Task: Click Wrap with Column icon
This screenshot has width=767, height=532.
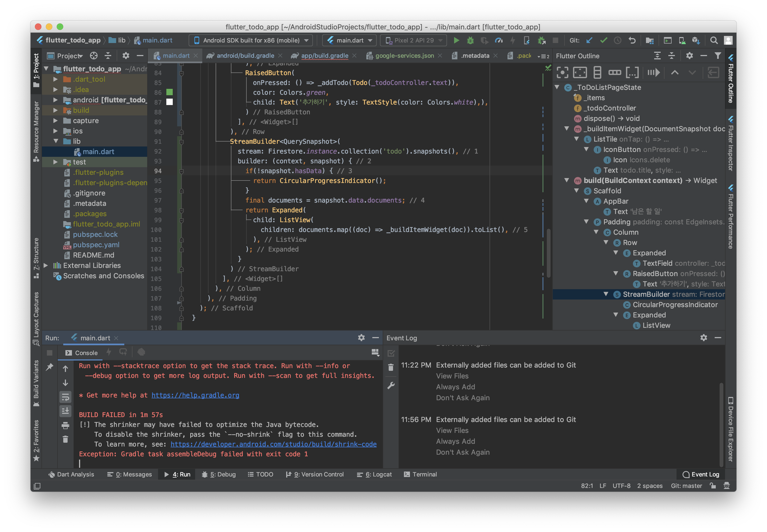Action: (597, 72)
